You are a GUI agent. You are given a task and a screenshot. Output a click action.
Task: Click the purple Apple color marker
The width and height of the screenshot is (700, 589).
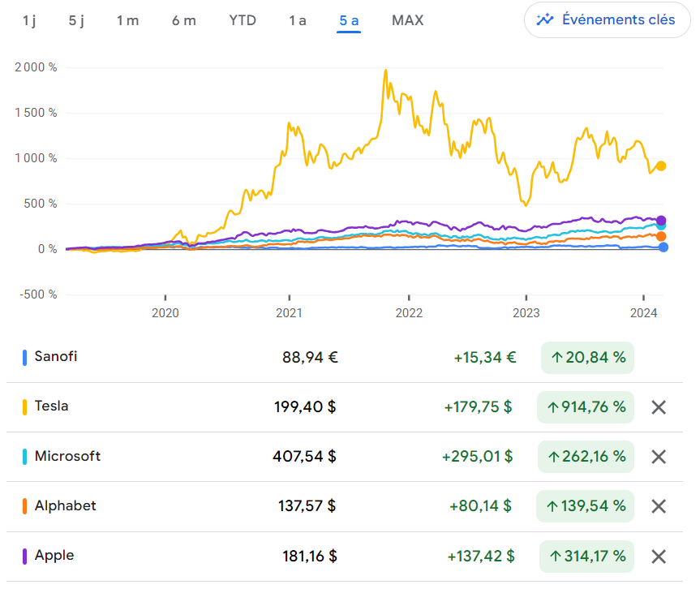click(x=24, y=557)
